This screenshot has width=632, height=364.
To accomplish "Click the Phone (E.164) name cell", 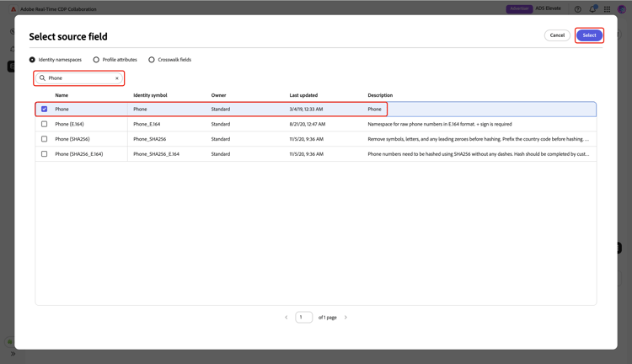I will tap(69, 124).
